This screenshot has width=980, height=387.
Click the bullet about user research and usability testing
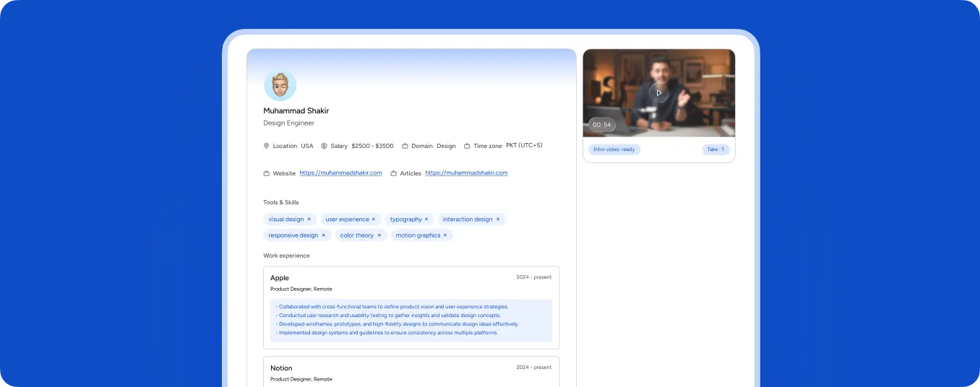pos(387,316)
